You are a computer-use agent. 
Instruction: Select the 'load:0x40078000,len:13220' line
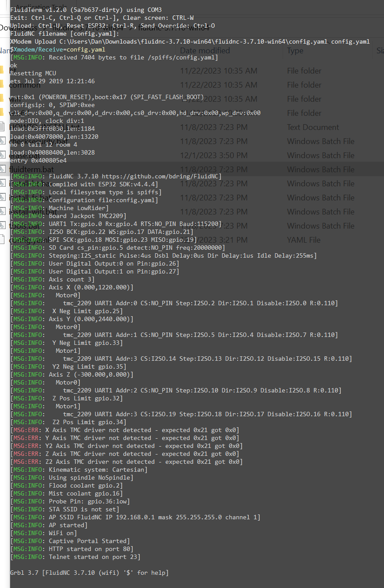coord(54,137)
